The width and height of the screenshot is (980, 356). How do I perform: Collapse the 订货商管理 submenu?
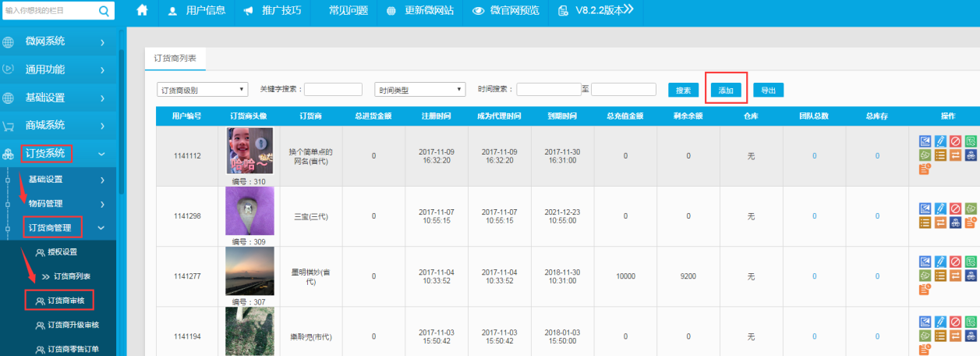58,228
